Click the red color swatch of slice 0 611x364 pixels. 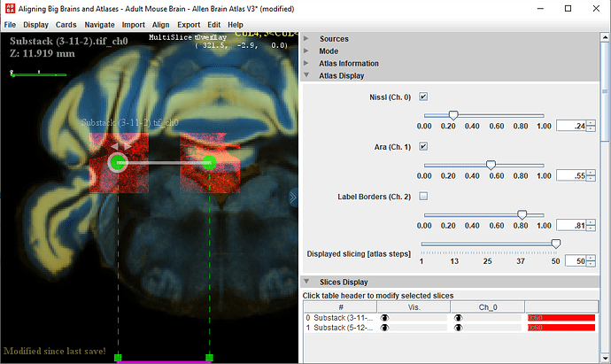click(x=561, y=318)
